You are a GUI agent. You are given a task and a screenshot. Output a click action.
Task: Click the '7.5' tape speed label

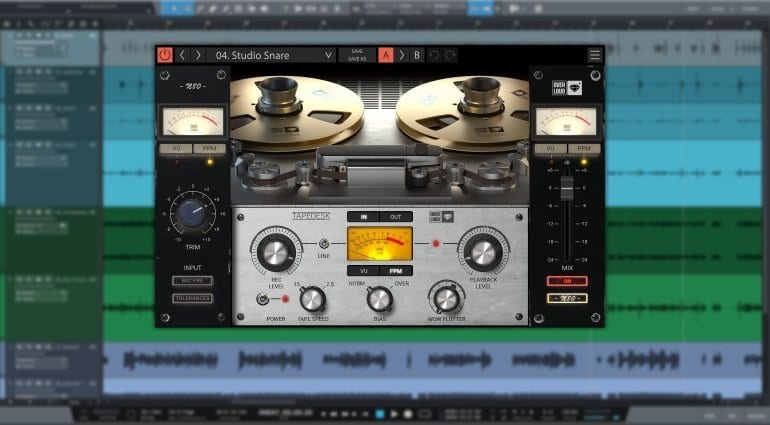click(330, 284)
